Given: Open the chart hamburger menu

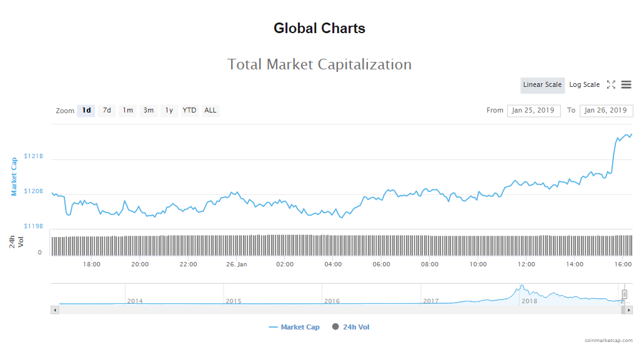Looking at the screenshot, I should tap(626, 85).
